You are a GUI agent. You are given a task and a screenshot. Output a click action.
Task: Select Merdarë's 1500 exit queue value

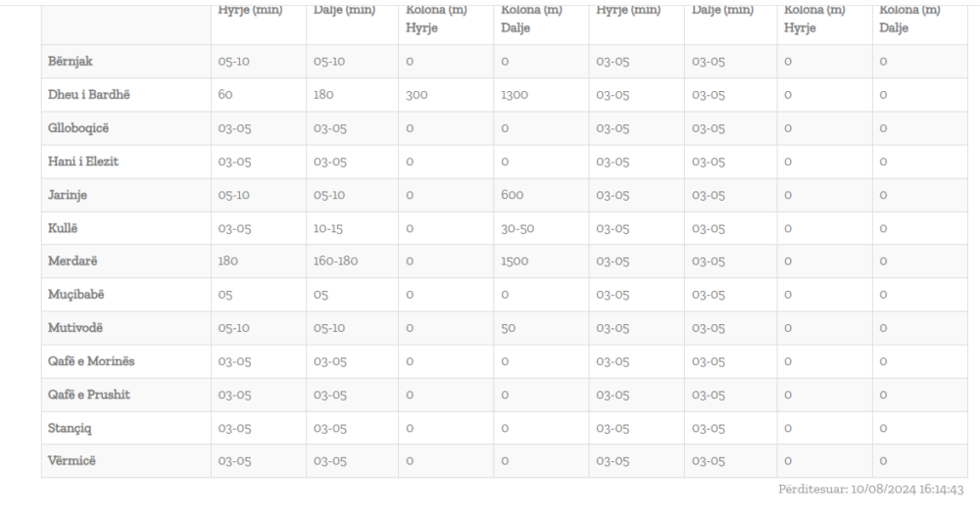tap(515, 261)
